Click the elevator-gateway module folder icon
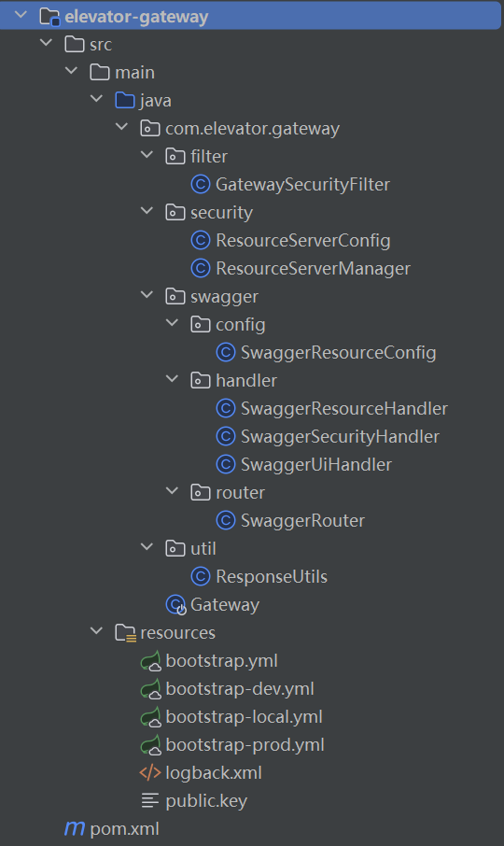This screenshot has height=846, width=504. 49,17
